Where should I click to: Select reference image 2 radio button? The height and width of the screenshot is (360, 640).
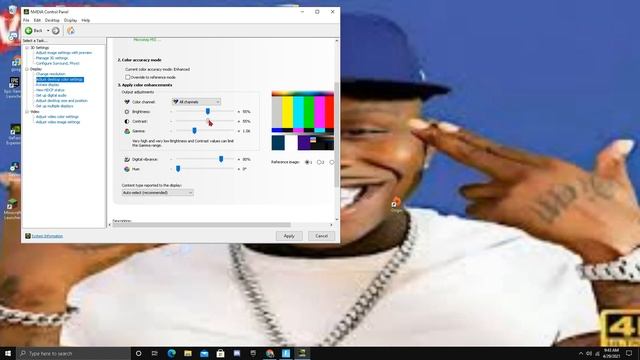tap(319, 162)
